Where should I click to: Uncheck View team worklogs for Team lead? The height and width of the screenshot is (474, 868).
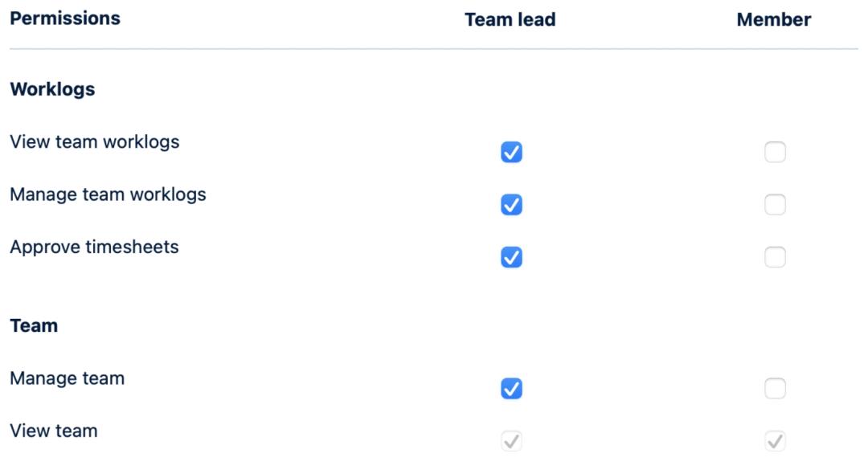click(x=511, y=152)
